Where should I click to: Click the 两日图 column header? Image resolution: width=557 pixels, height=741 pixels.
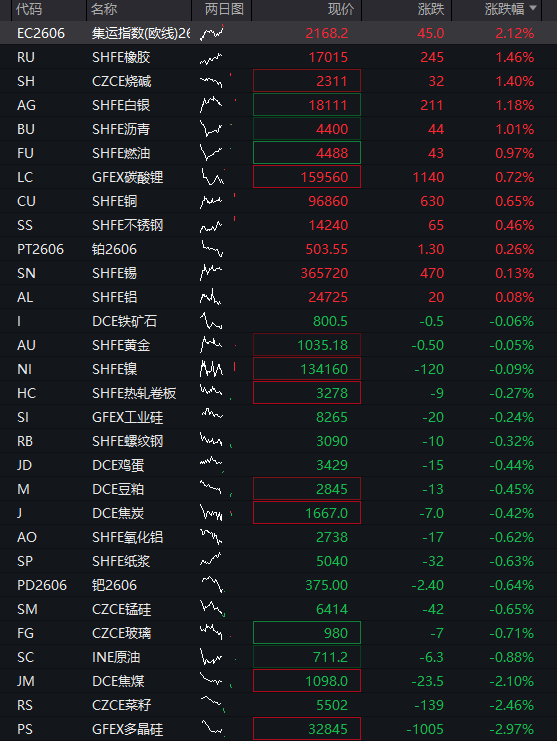(x=224, y=9)
